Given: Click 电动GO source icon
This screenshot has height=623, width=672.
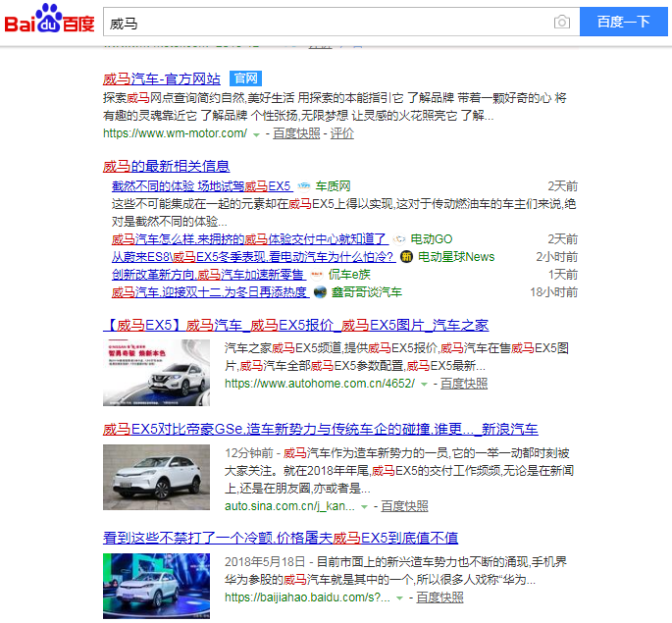Looking at the screenshot, I should [399, 239].
